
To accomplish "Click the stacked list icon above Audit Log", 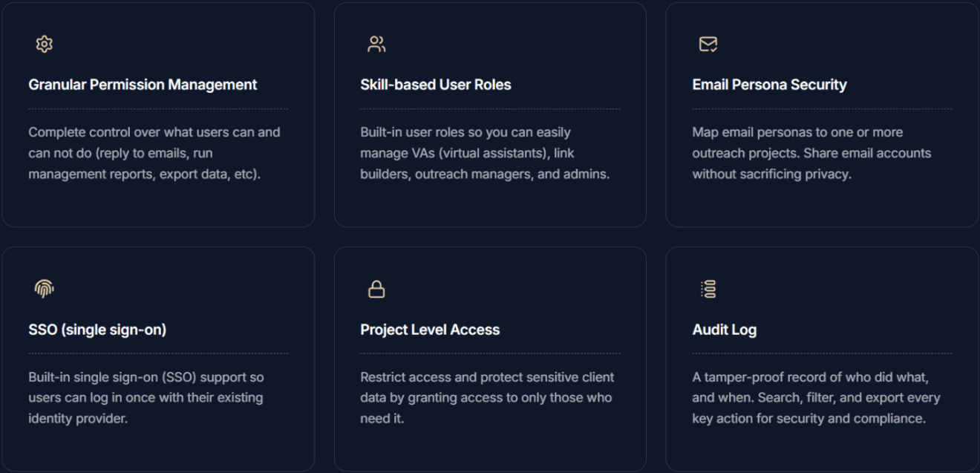I will click(x=708, y=289).
